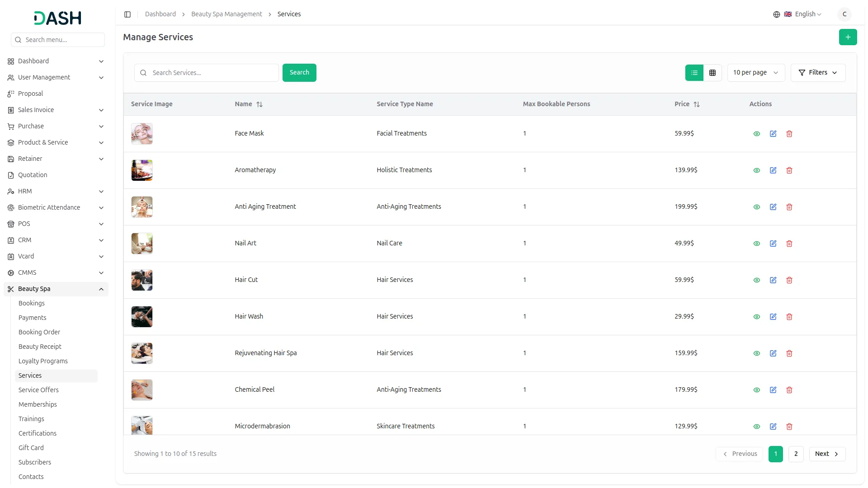Delete the Hair Wash service
Viewport: 868px width, 488px height.
pyautogui.click(x=789, y=317)
